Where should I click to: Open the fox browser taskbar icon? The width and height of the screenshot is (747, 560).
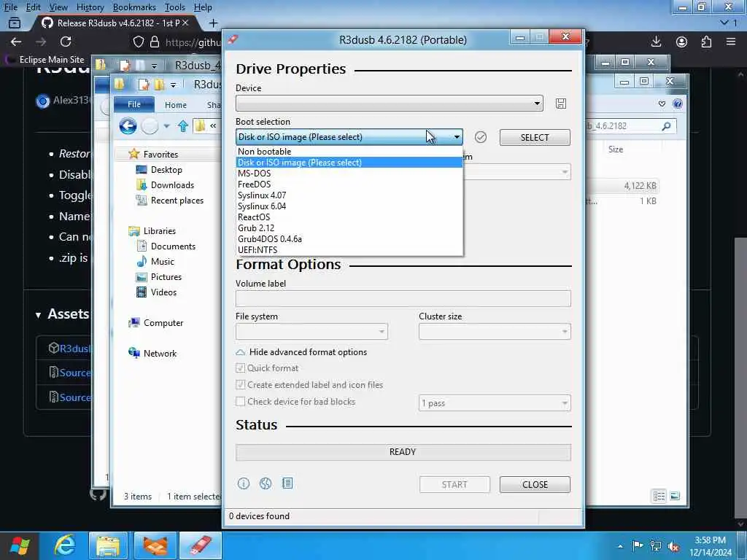click(155, 545)
